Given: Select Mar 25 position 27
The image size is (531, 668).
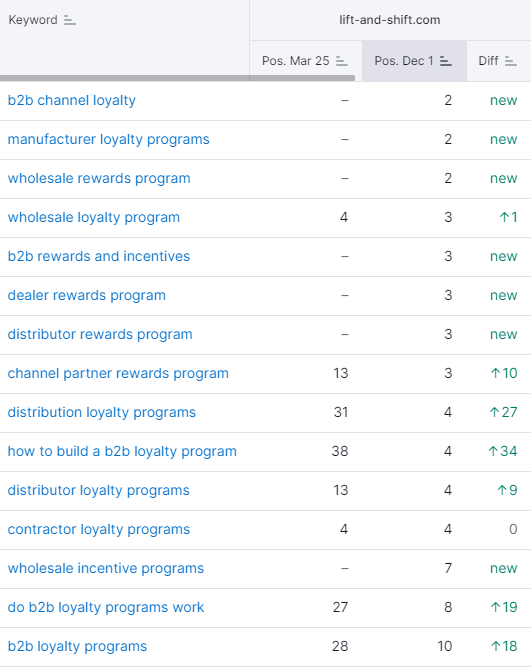Looking at the screenshot, I should (340, 607).
